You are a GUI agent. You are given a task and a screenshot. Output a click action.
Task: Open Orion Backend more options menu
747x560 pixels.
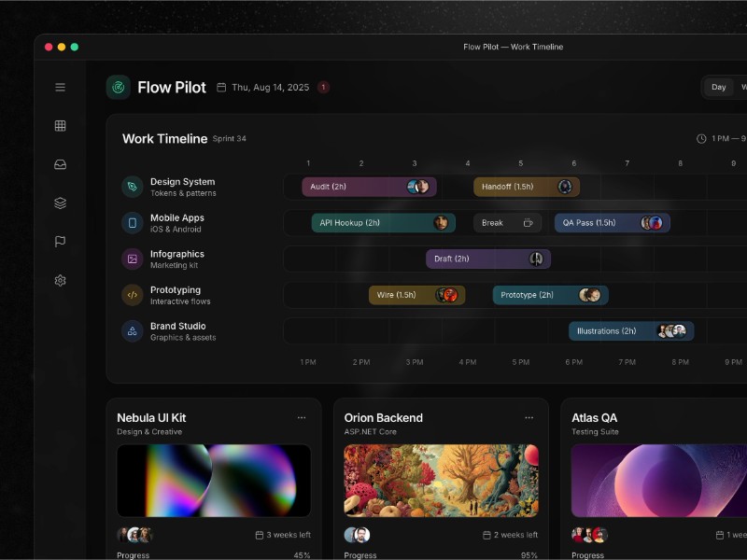click(x=529, y=417)
